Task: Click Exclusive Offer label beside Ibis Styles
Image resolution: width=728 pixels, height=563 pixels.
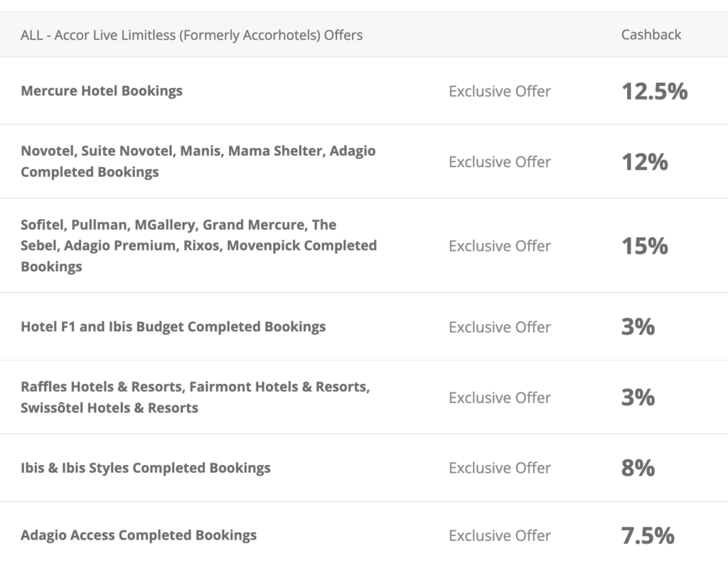Action: coord(500,468)
